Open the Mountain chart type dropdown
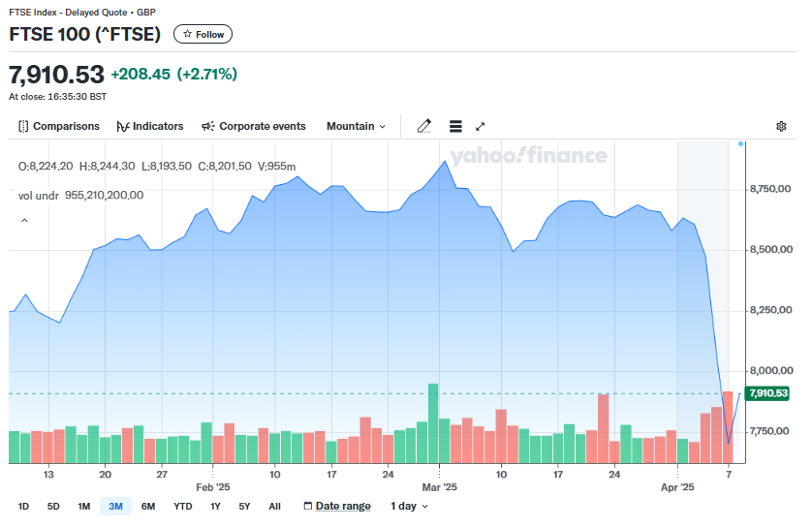Viewport: 812px width, 528px height. click(356, 126)
